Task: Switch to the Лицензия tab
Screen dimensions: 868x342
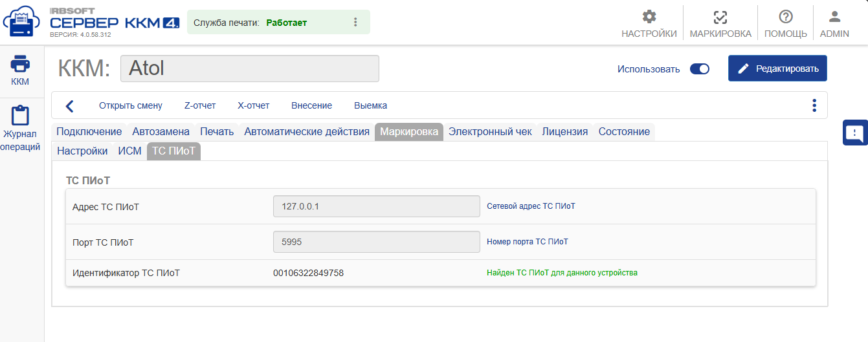Action: click(x=564, y=132)
